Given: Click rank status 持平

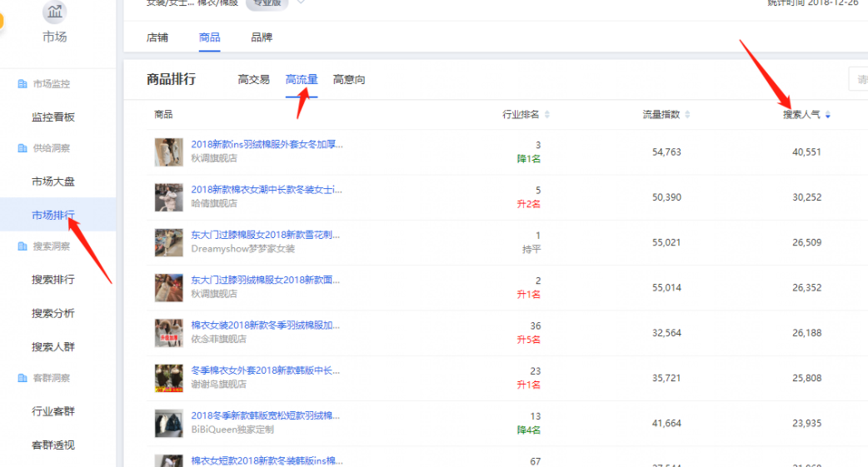Looking at the screenshot, I should click(531, 250).
